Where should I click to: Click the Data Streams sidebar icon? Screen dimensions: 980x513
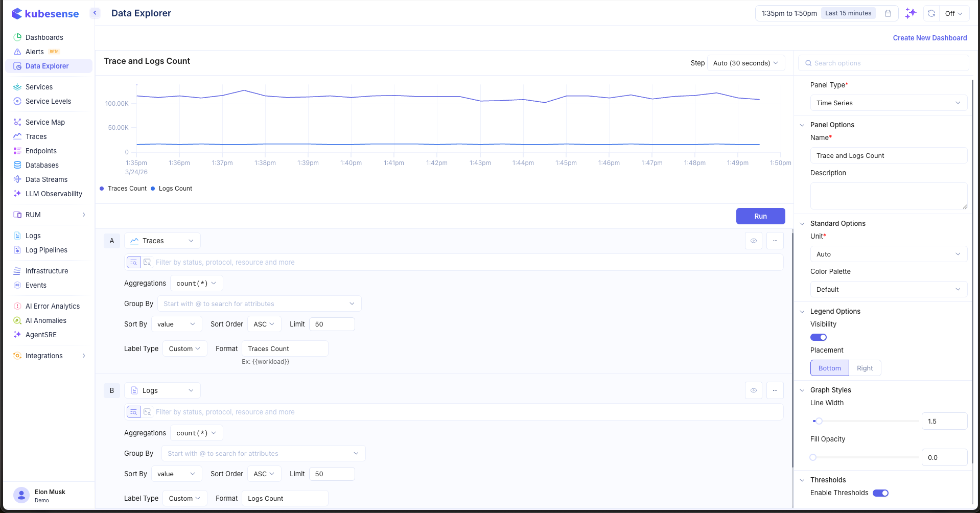coord(17,179)
